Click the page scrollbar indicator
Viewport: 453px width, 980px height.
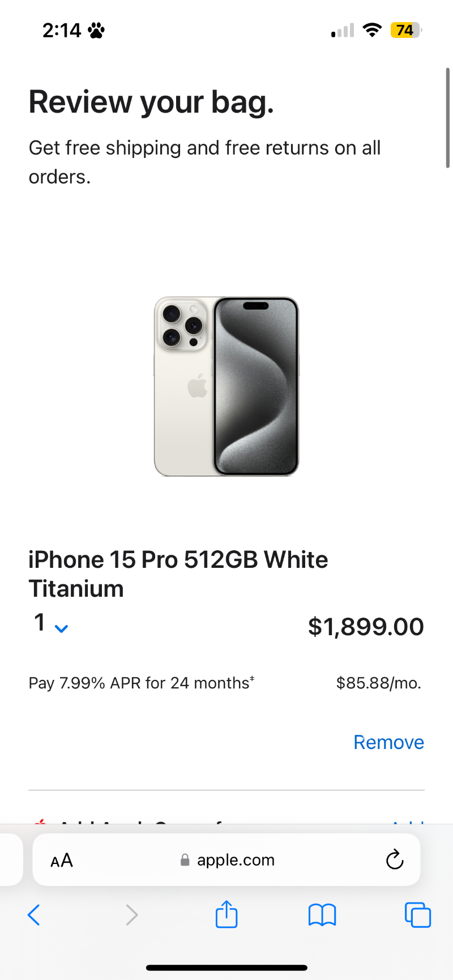coord(448,118)
